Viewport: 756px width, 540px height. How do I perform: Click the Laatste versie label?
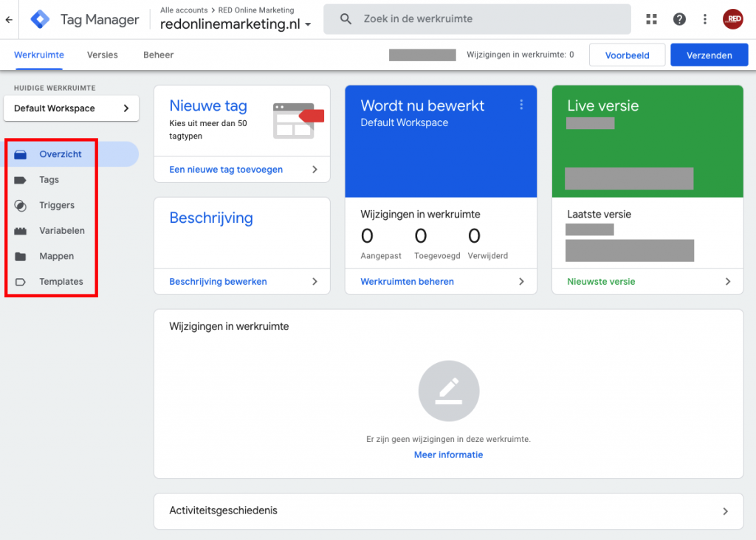pyautogui.click(x=599, y=215)
